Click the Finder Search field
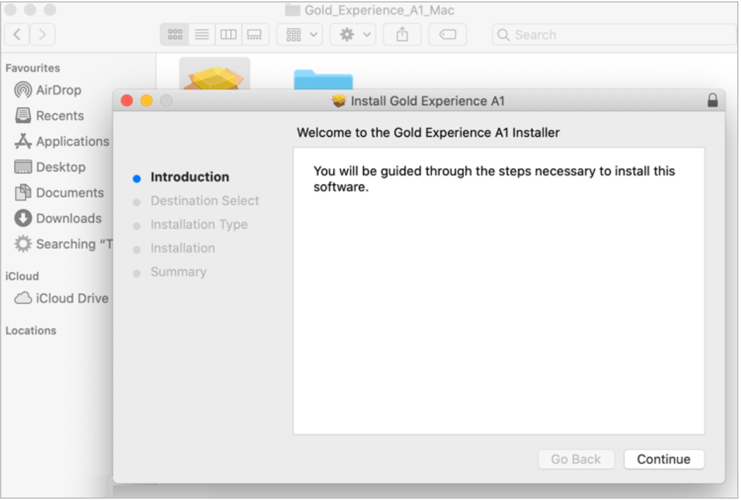This screenshot has width=741, height=500. (613, 34)
